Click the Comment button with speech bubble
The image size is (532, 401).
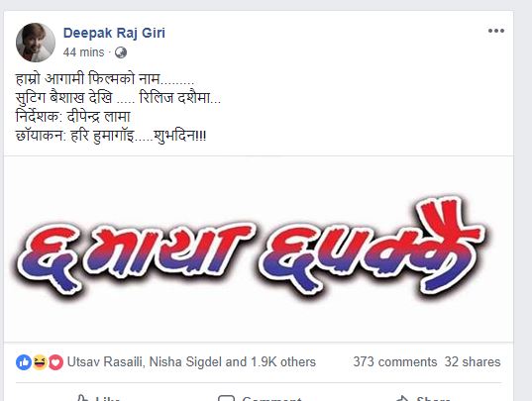(260, 398)
